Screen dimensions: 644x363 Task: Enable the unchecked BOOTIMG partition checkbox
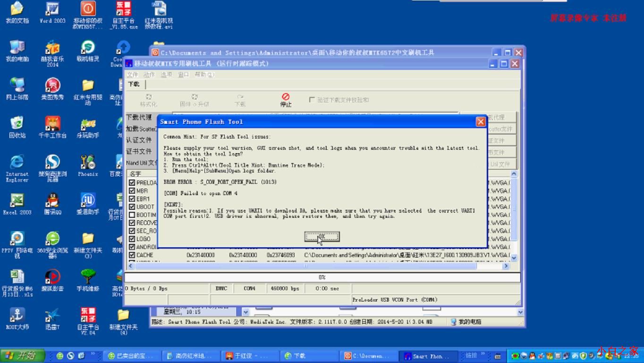point(132,215)
